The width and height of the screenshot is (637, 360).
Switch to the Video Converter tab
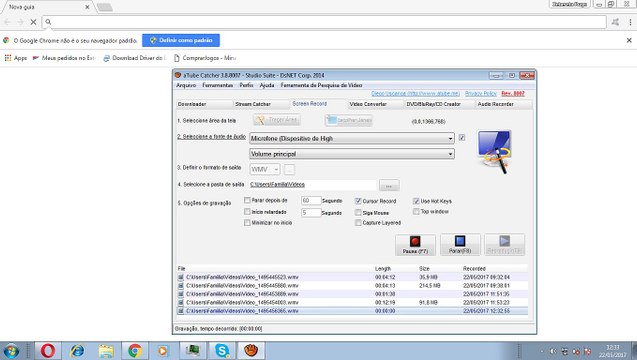[x=376, y=104]
